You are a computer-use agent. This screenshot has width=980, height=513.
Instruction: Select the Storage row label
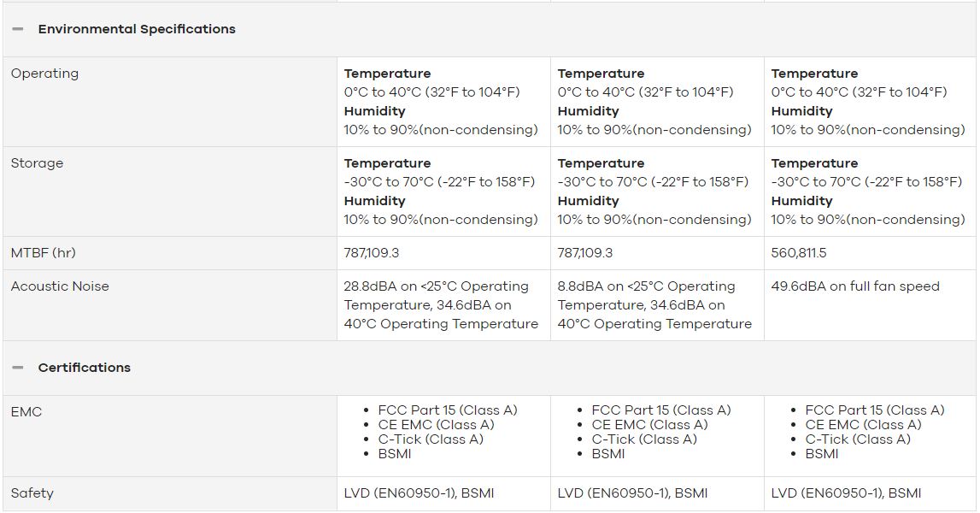click(37, 162)
